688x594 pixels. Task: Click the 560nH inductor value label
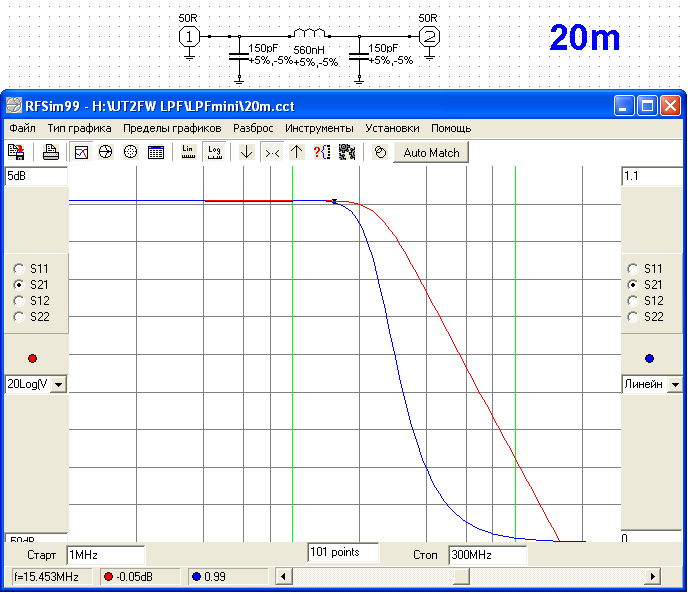click(309, 50)
